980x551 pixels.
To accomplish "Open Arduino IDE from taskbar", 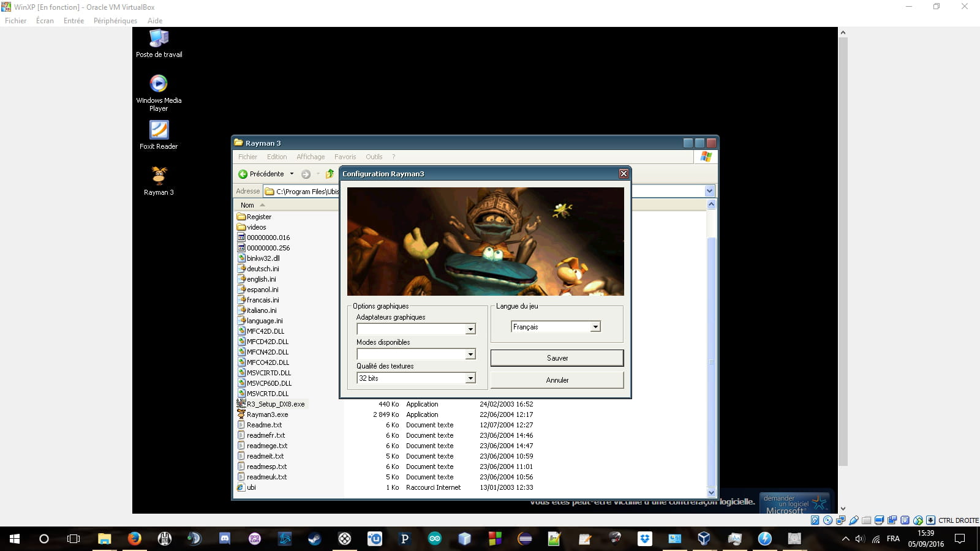I will click(434, 539).
